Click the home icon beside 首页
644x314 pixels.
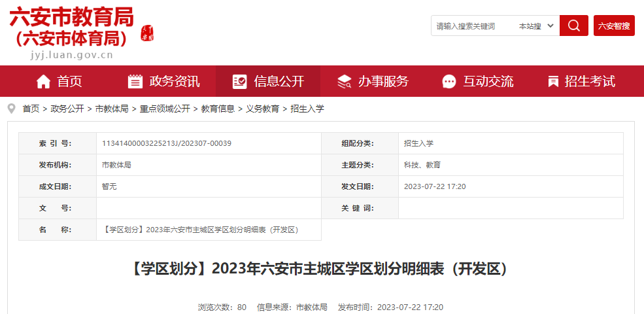(x=43, y=82)
